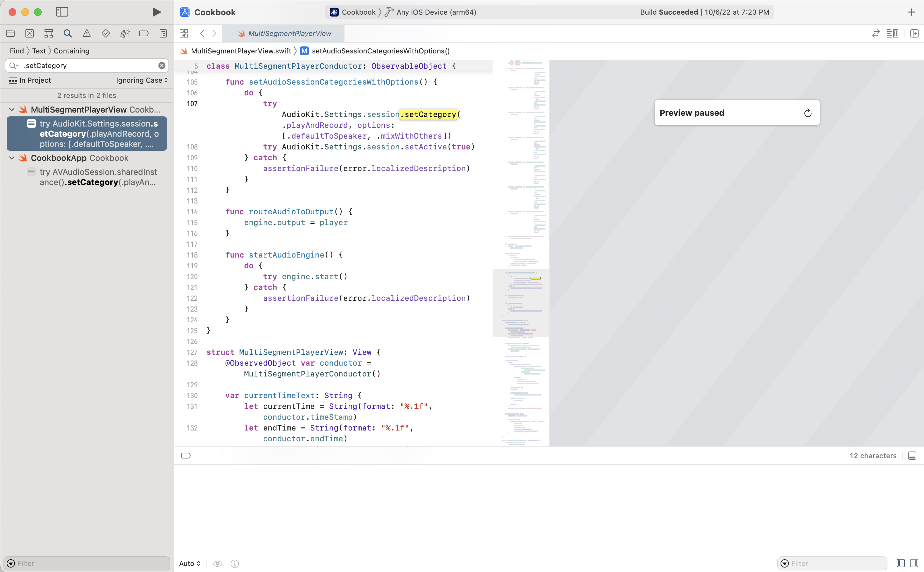Open the AVAudioSession setCategory search result

[98, 177]
